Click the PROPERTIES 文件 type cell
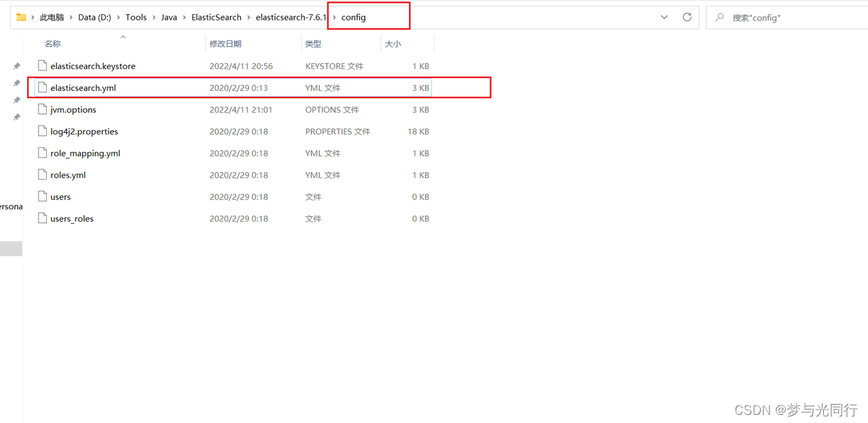This screenshot has width=868, height=423. (x=338, y=131)
